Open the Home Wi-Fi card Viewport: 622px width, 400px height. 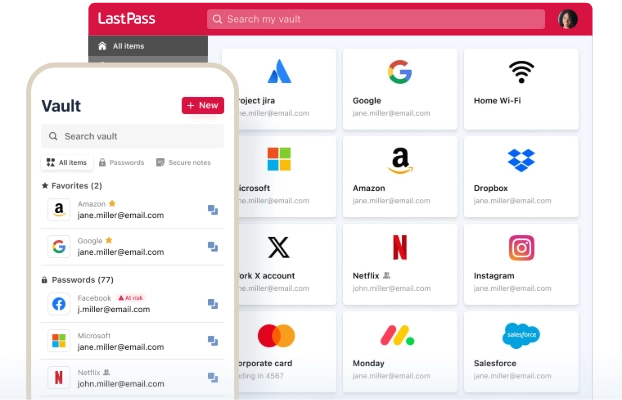521,89
